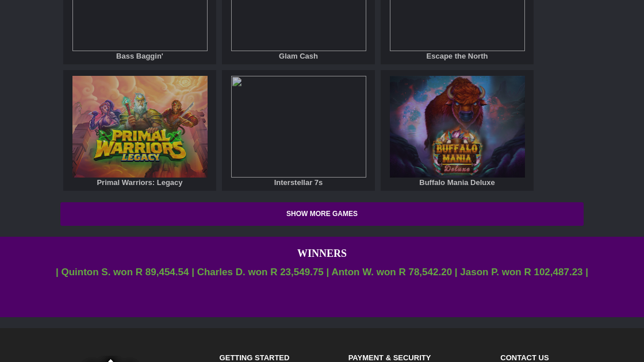Select the Escape the North image placeholder
The width and height of the screenshot is (644, 362).
[457, 25]
